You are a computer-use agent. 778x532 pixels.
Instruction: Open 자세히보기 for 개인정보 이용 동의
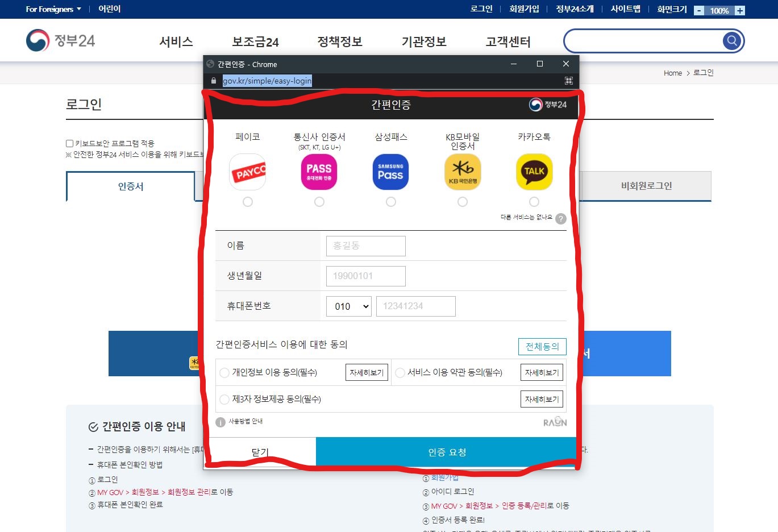click(x=367, y=373)
